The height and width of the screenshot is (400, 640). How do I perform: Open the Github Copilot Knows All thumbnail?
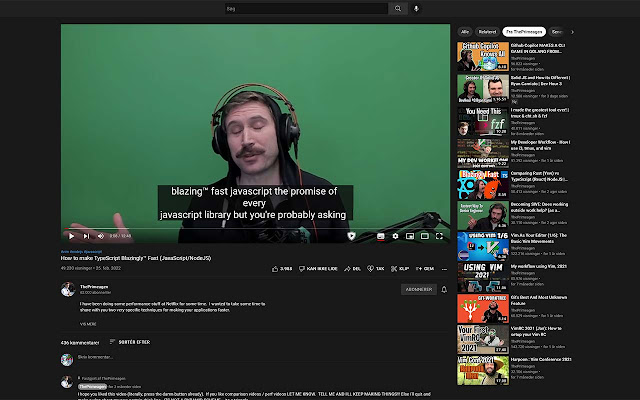[x=483, y=56]
